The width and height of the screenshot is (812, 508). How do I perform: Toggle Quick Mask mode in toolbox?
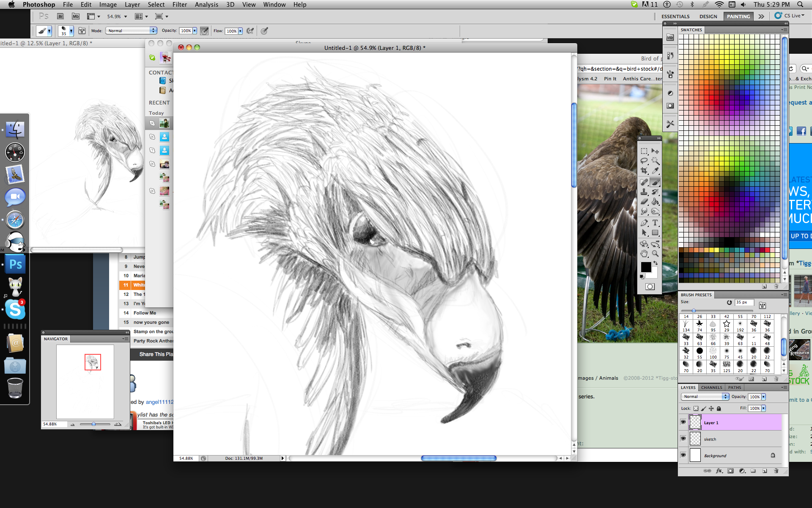pyautogui.click(x=650, y=287)
